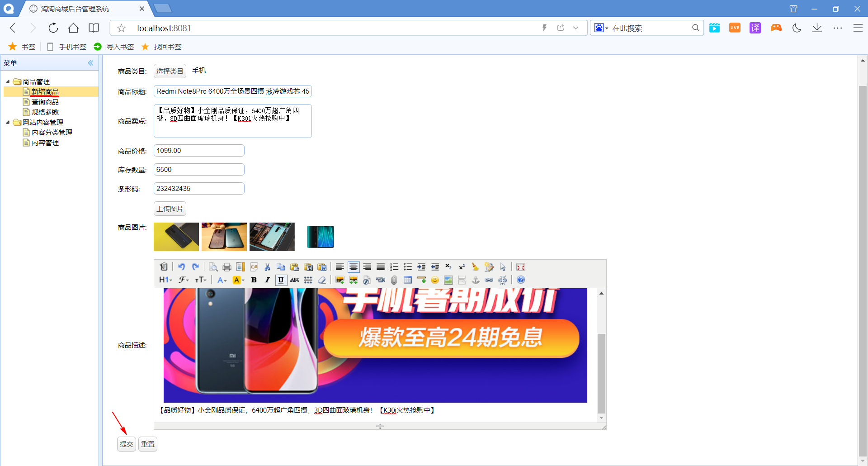Screen dimensions: 868x466
Task: Open search engine selector dropdown
Action: click(x=601, y=28)
